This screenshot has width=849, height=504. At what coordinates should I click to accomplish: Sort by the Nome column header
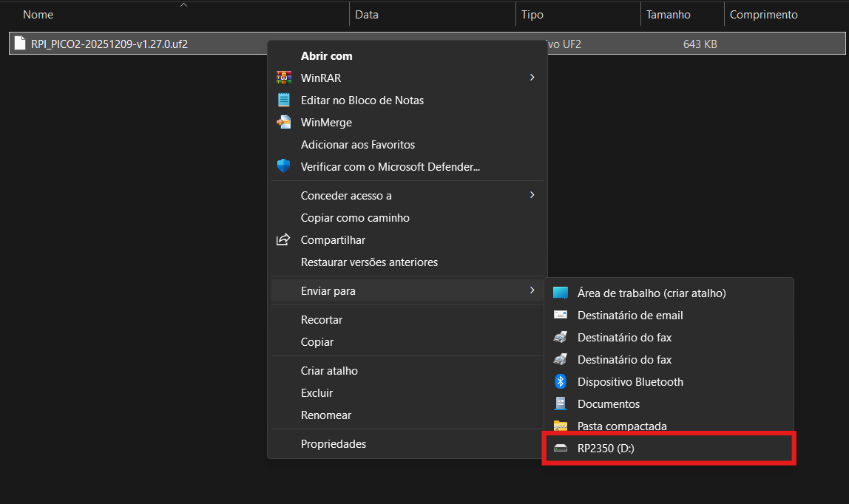(x=38, y=15)
